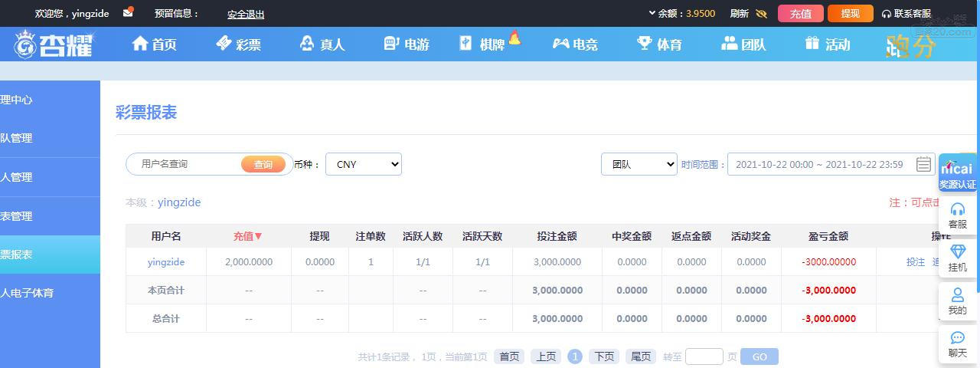Screen dimensions: 980x368
Task: Click the 提现 column header
Action: click(x=319, y=236)
